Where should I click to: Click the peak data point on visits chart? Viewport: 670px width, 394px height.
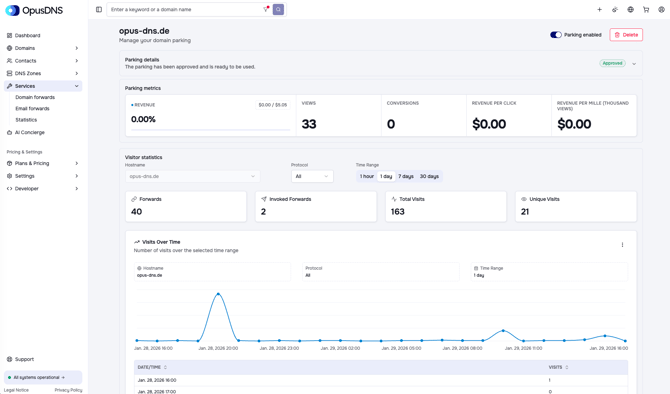click(x=218, y=294)
